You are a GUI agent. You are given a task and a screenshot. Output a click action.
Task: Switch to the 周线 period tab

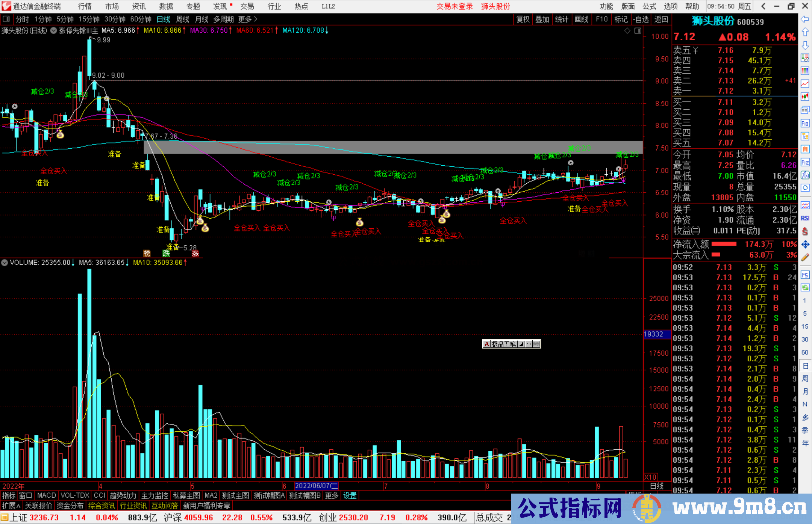(183, 19)
